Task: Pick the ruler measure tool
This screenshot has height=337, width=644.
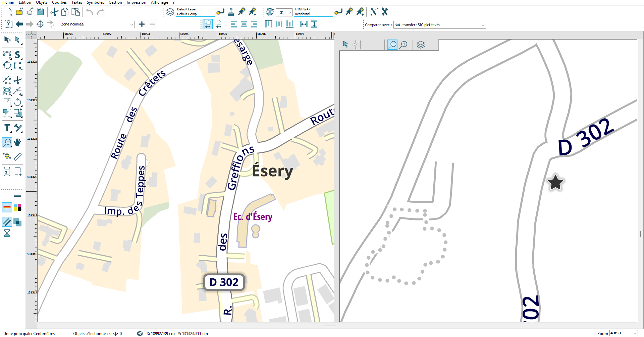Action: coord(17,156)
